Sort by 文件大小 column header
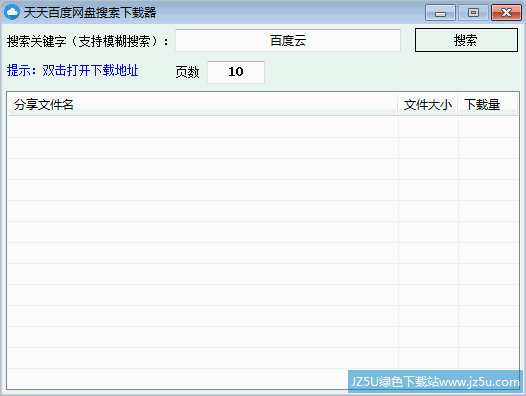Image resolution: width=526 pixels, height=396 pixels. pyautogui.click(x=428, y=105)
